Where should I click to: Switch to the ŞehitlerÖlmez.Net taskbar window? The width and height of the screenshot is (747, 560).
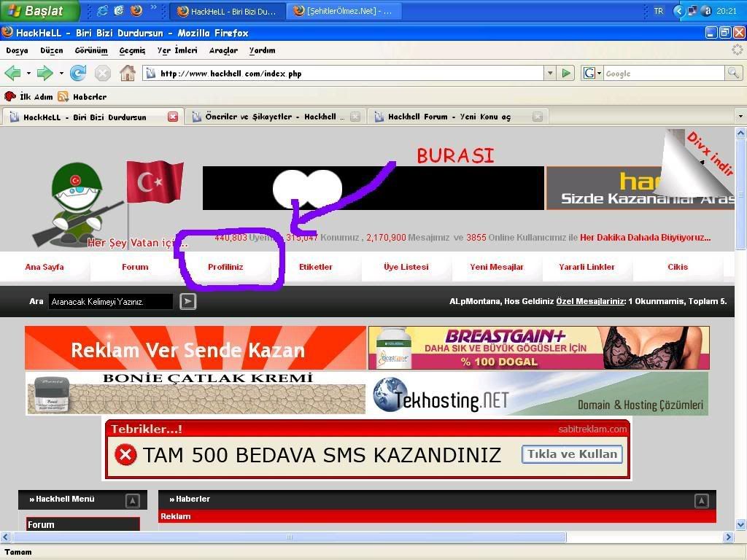[x=343, y=11]
